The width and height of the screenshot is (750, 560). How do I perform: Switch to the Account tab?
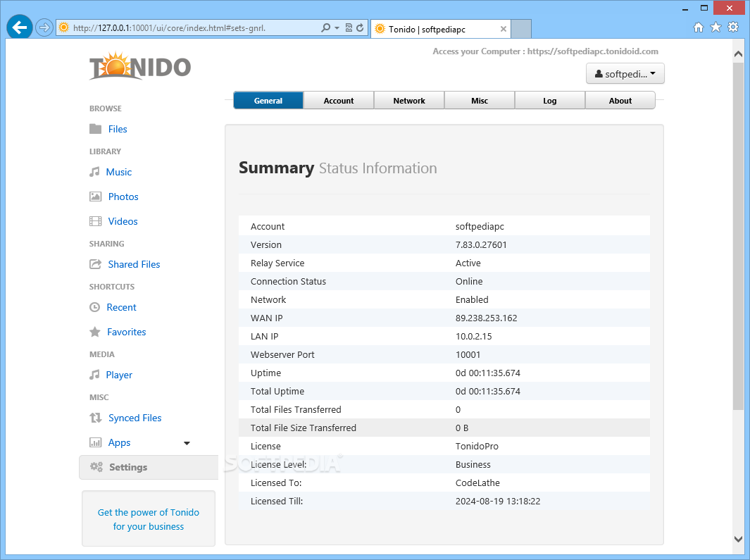(339, 101)
